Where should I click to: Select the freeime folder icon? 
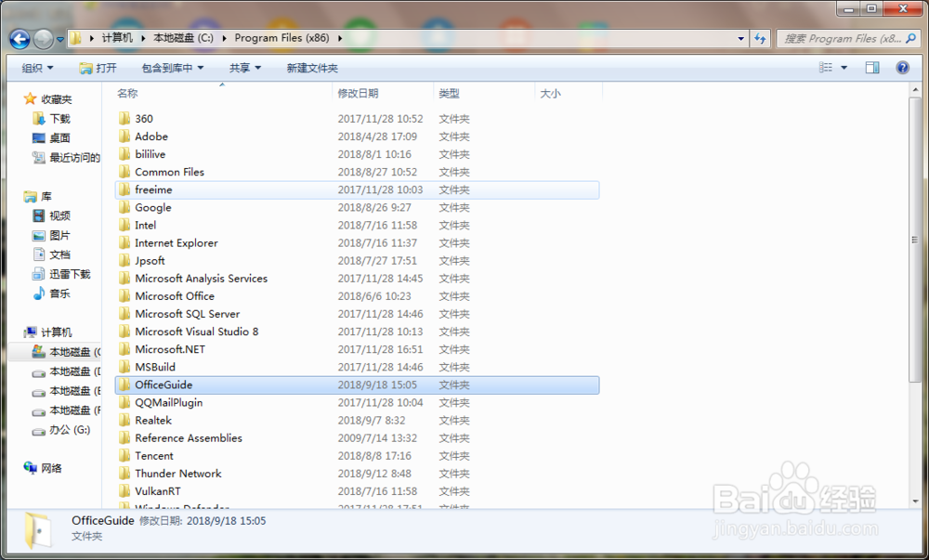(x=124, y=189)
